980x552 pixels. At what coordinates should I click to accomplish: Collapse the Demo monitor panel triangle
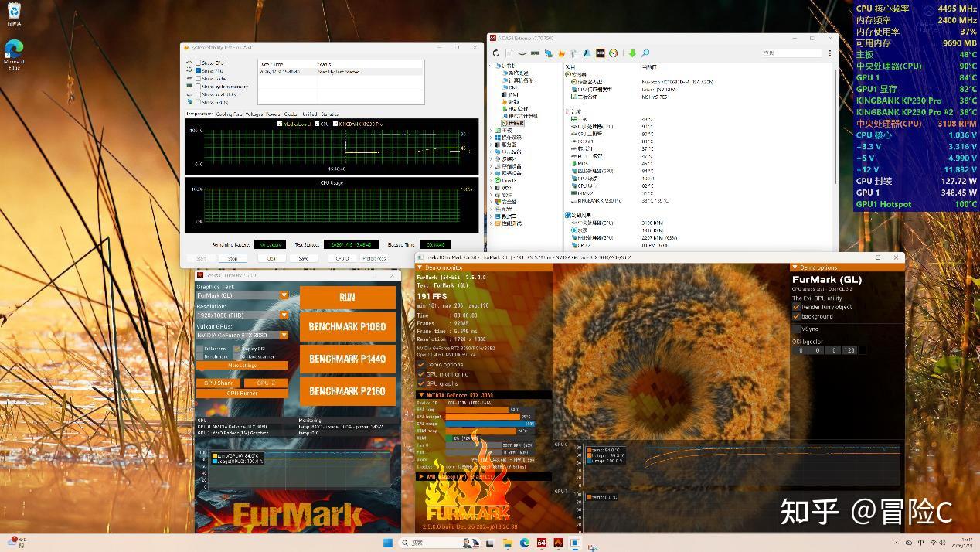click(420, 267)
